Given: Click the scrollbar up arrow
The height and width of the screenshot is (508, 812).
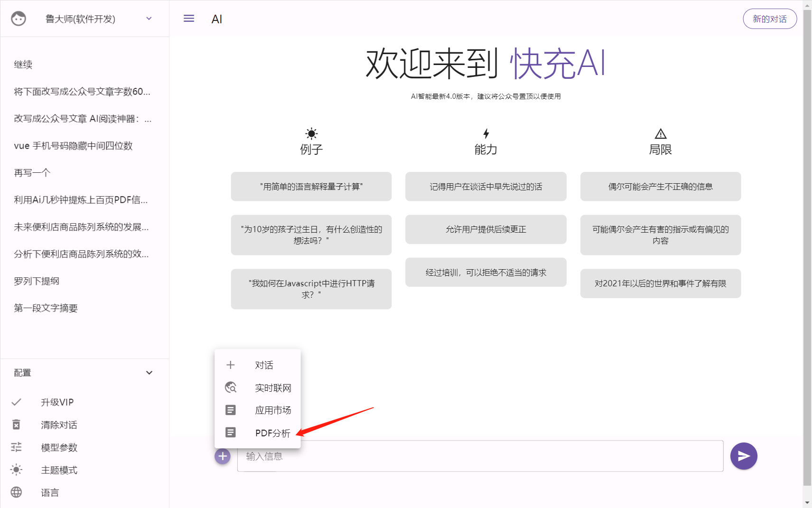Looking at the screenshot, I should point(807,5).
